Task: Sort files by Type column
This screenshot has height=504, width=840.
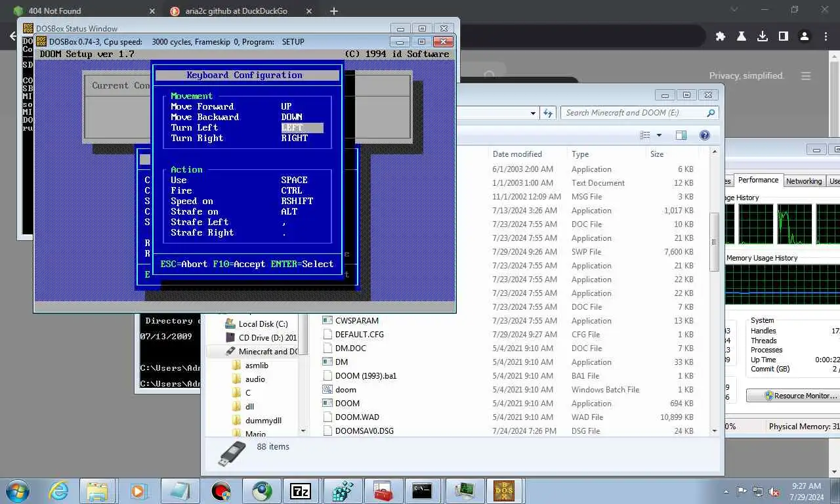Action: click(580, 154)
